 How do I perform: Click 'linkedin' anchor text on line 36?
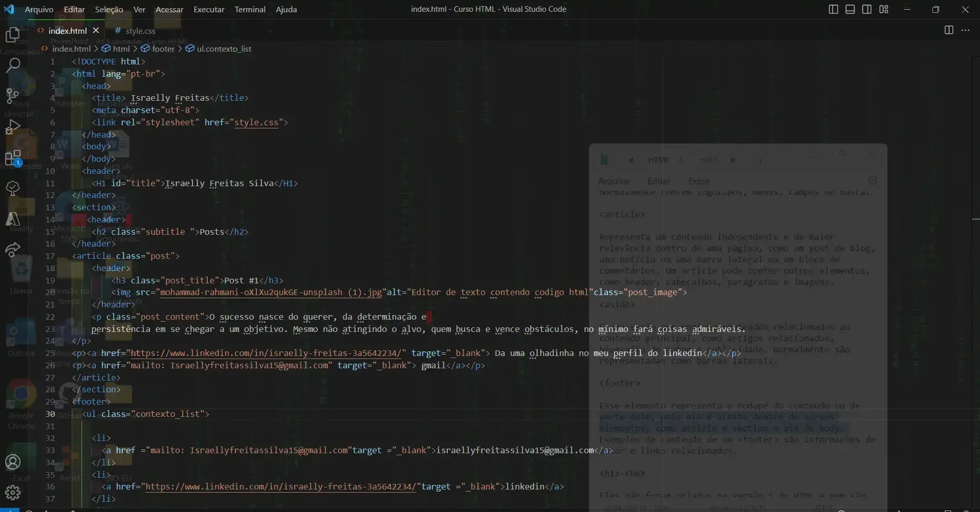coord(525,486)
